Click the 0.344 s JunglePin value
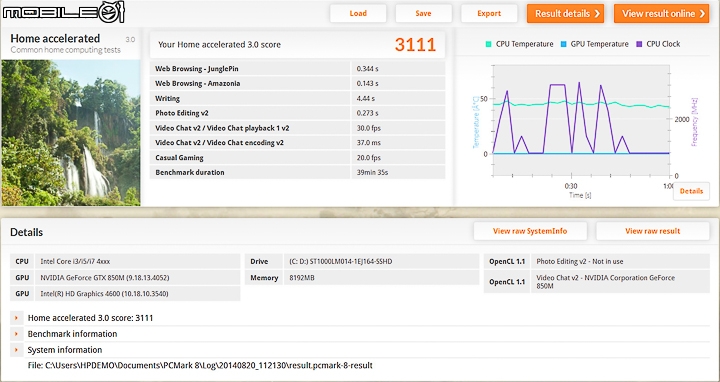The image size is (720, 382). coord(368,68)
